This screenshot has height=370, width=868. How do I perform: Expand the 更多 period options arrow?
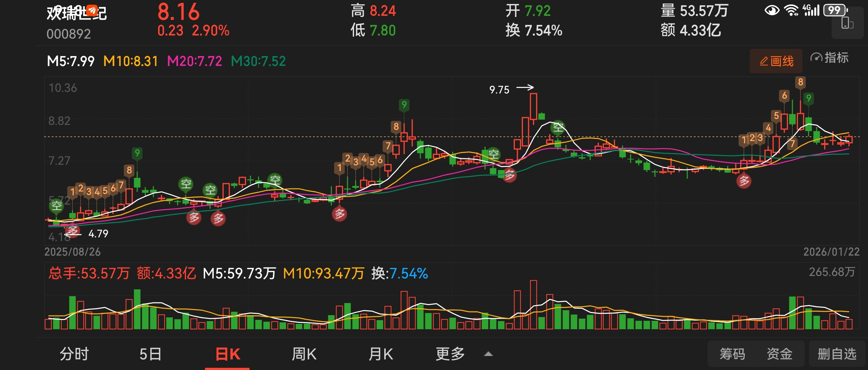(x=488, y=354)
